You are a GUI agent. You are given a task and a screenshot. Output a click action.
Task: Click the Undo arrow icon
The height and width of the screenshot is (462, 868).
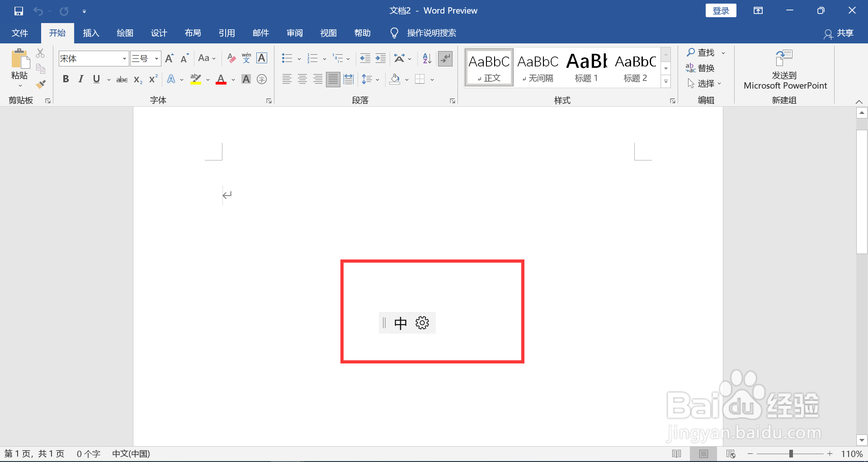[38, 11]
